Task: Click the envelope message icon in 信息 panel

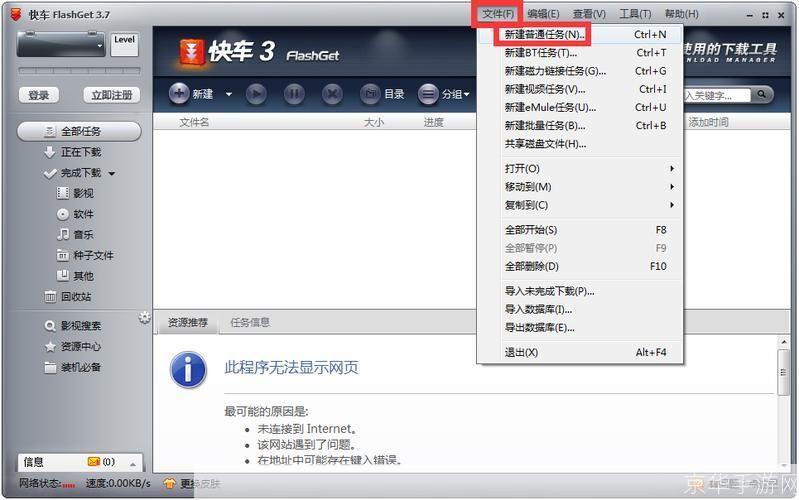Action: tap(94, 462)
